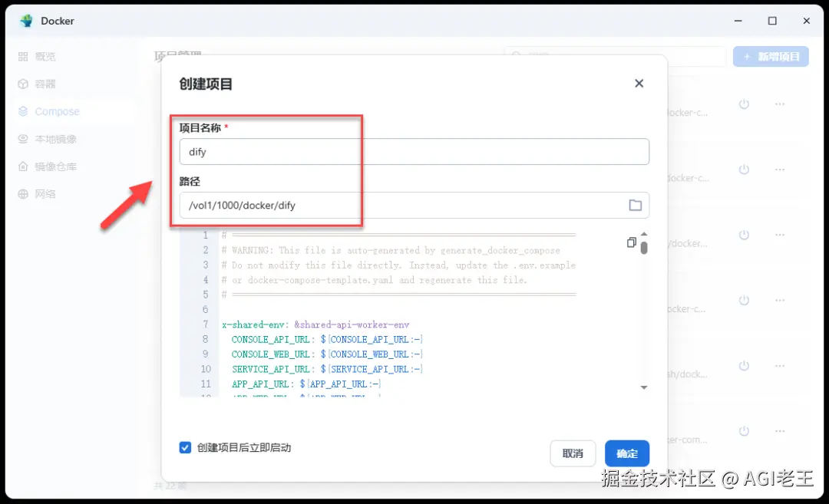
Task: Minimize the Docker window
Action: (x=738, y=21)
